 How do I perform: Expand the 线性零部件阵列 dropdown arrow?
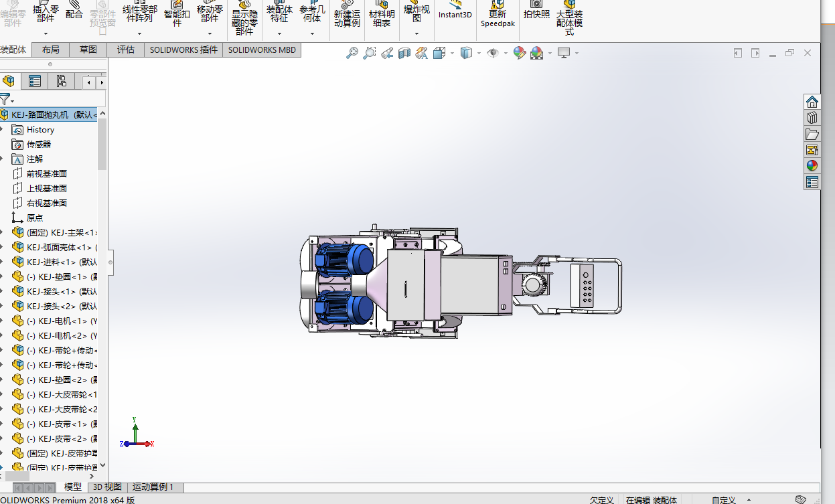click(140, 33)
